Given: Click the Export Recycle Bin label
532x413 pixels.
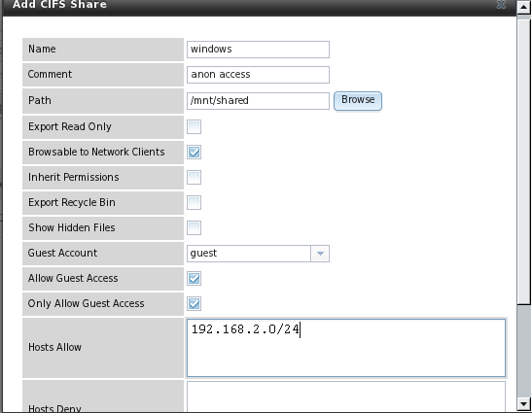Looking at the screenshot, I should pos(72,202).
